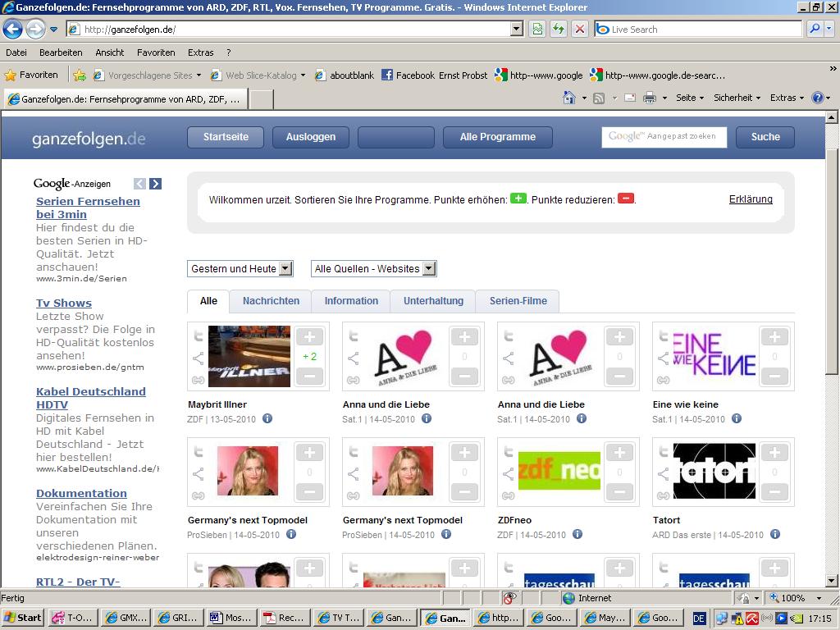Open the Serien Fernsehen bei 3min ad link
Viewport: 840px width, 630px height.
88,208
